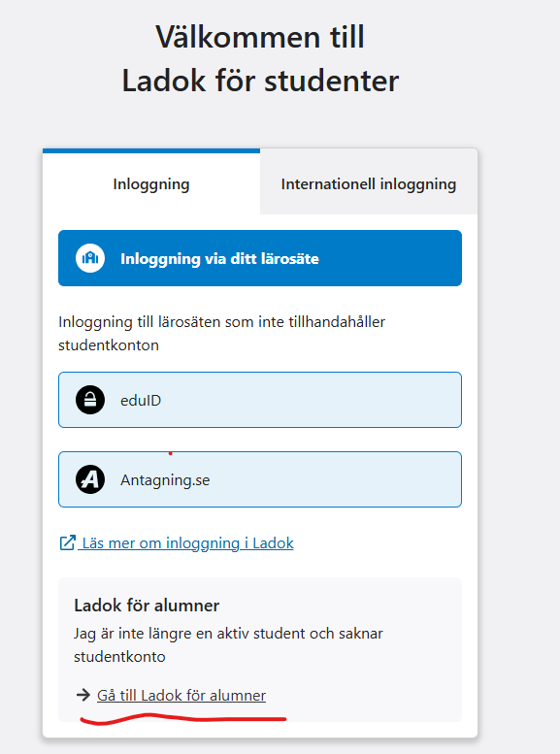The width and height of the screenshot is (560, 754).
Task: Select the Inloggning tab
Action: tap(151, 183)
